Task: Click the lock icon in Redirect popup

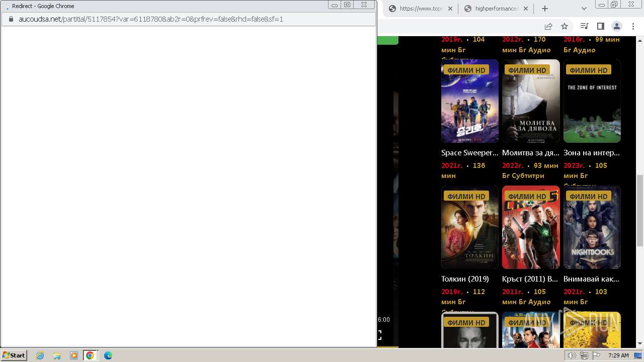Action: [11, 19]
